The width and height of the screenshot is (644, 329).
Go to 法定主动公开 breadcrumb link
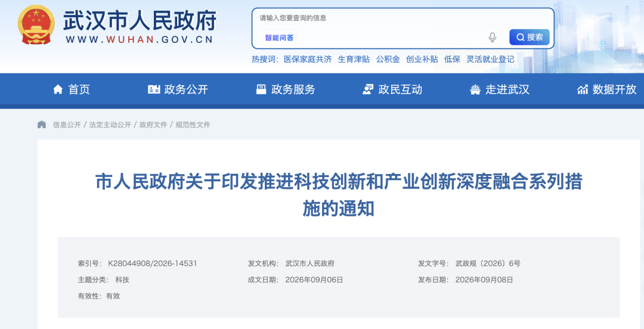(x=110, y=125)
